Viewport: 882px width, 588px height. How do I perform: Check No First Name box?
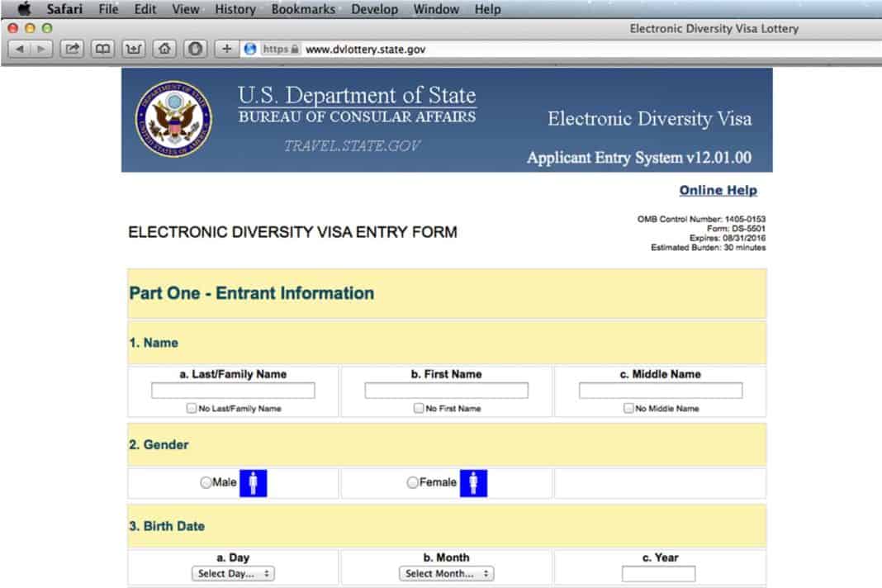click(418, 408)
